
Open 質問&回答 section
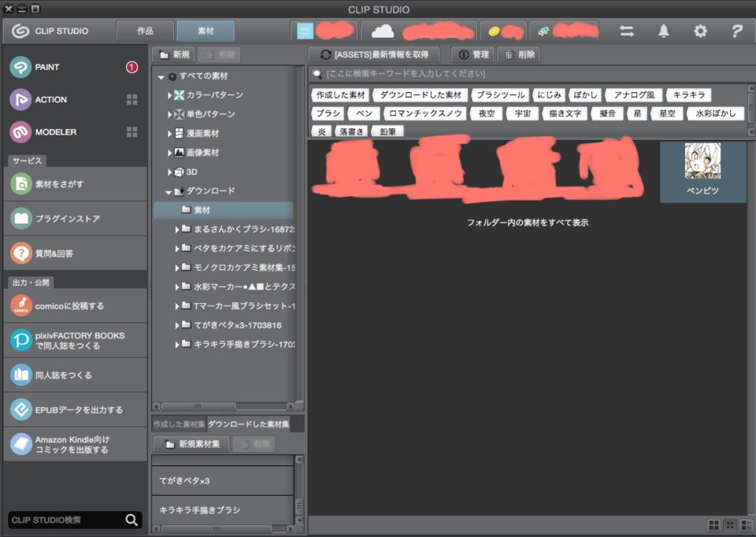[75, 253]
